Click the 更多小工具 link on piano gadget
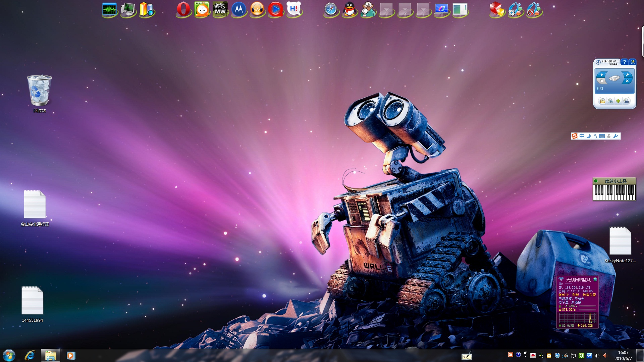The image size is (644, 362). [615, 181]
